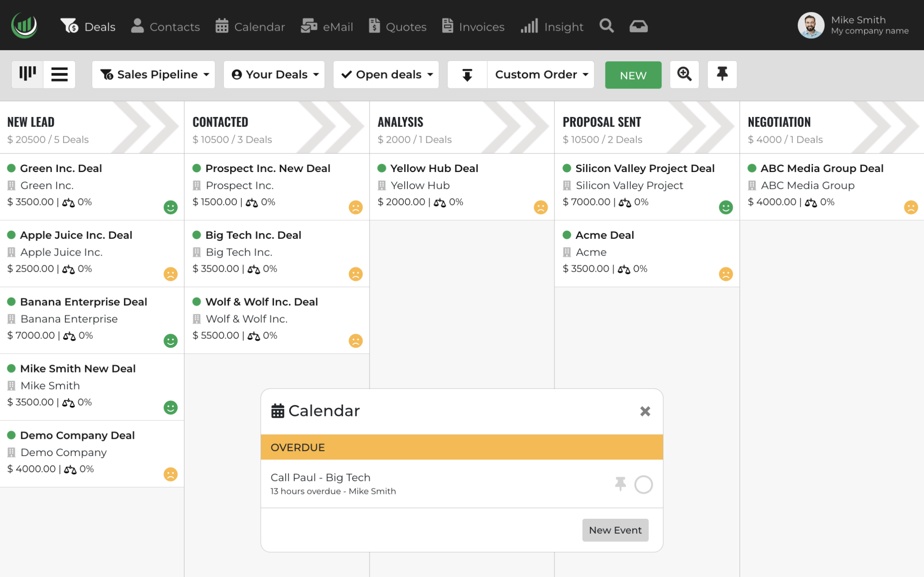Toggle smiley rating on Green Inc. Deal
Screen dimensions: 924x577
click(171, 207)
